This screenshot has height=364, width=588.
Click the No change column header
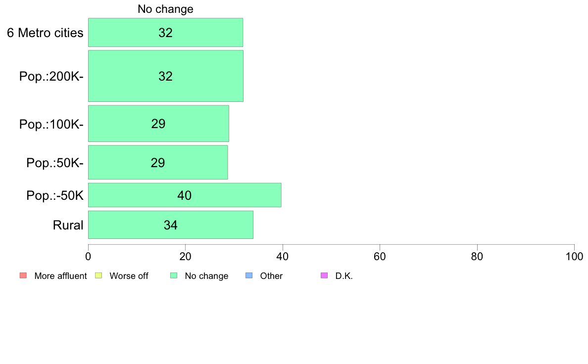click(x=165, y=9)
